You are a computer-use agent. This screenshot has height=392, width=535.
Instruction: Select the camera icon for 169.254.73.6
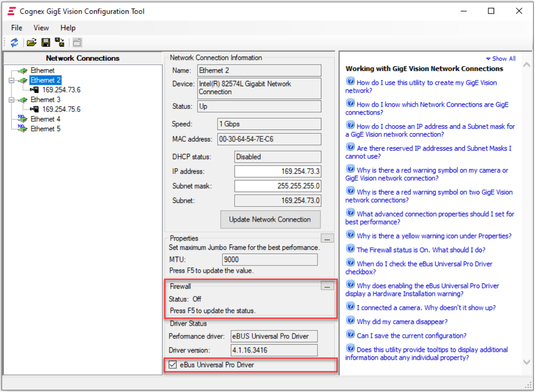(x=35, y=90)
